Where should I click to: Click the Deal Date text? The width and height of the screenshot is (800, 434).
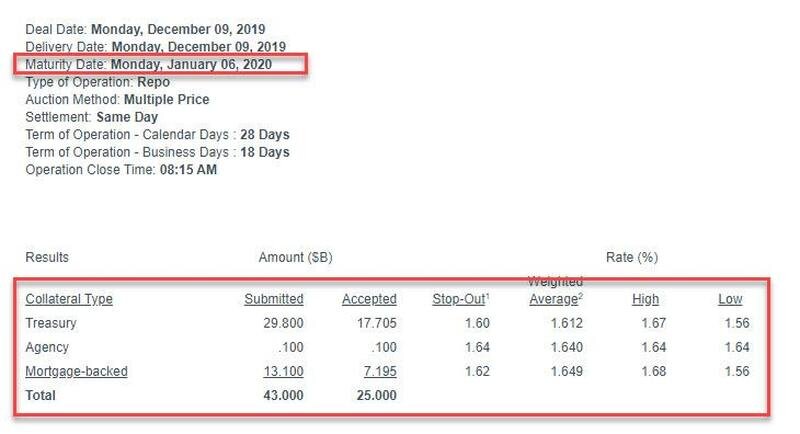pyautogui.click(x=145, y=29)
